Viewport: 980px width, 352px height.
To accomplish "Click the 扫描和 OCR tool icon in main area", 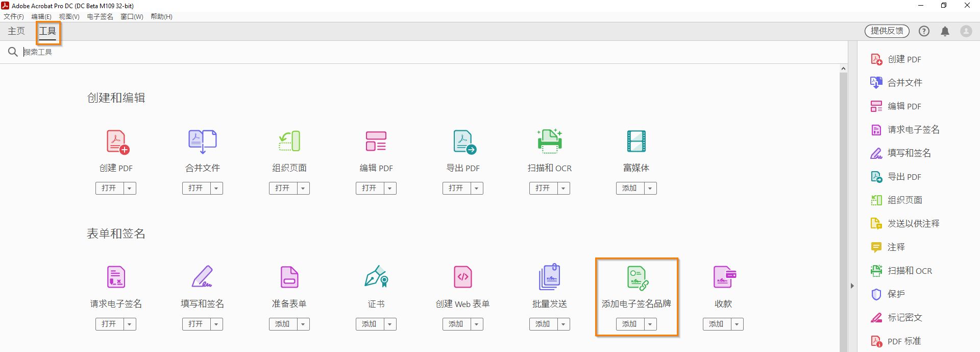I will coord(550,142).
